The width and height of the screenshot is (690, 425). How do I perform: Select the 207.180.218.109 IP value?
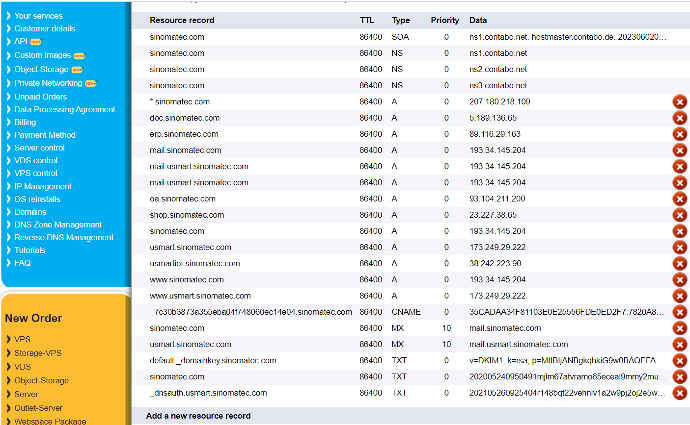tap(499, 102)
